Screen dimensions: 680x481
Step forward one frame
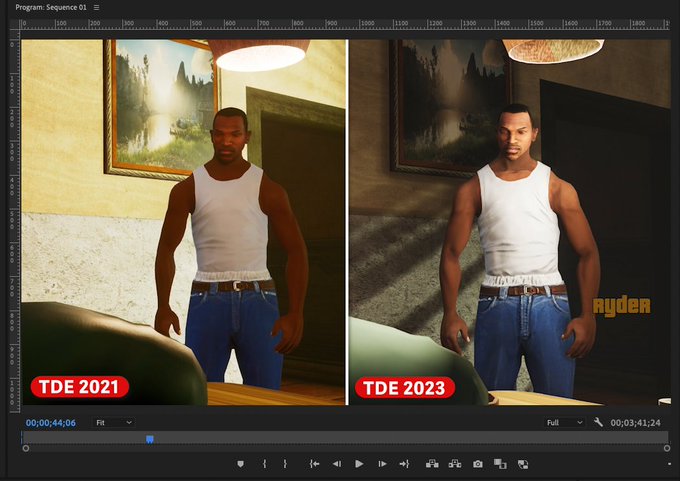click(x=382, y=464)
